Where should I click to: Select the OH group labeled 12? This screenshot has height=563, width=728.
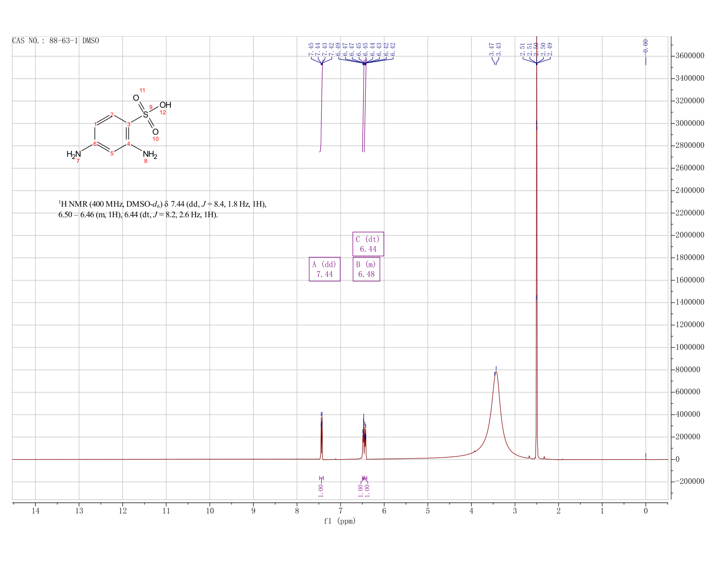(165, 105)
